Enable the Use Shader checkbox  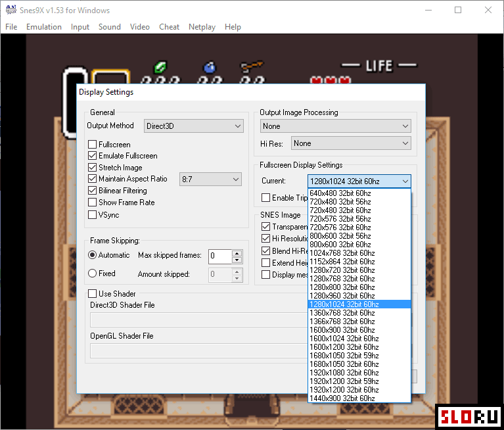coord(92,294)
